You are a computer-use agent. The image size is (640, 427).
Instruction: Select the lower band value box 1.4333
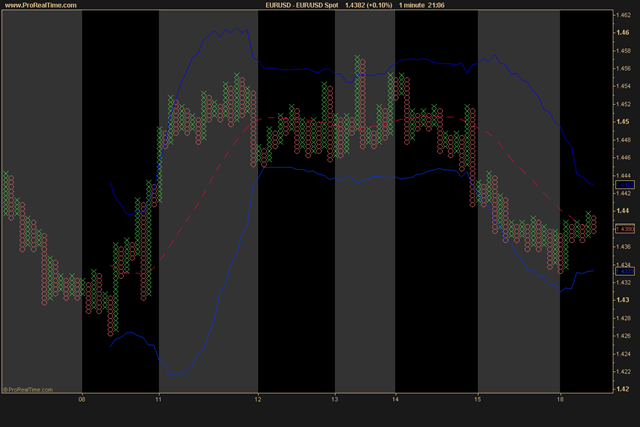coord(625,271)
